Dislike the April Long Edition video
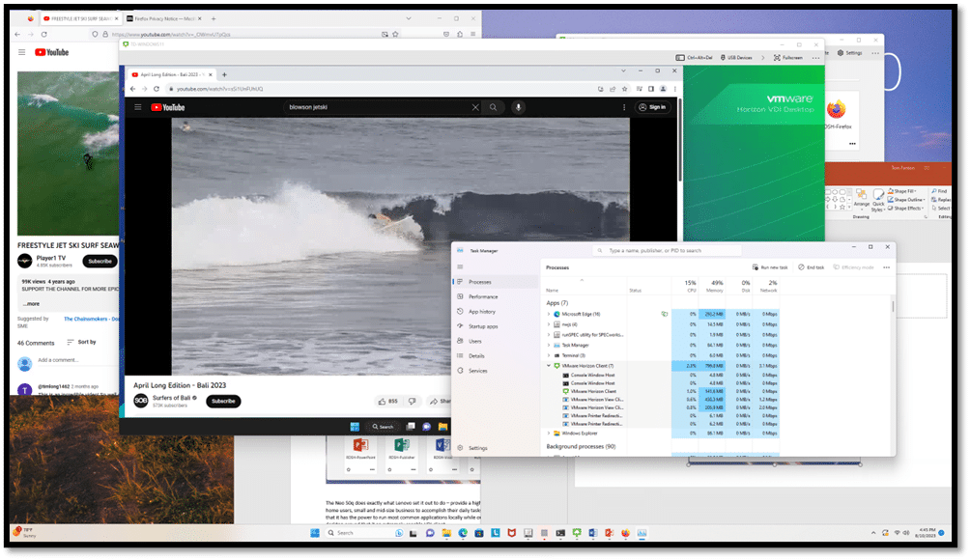This screenshot has width=970, height=560. [412, 402]
